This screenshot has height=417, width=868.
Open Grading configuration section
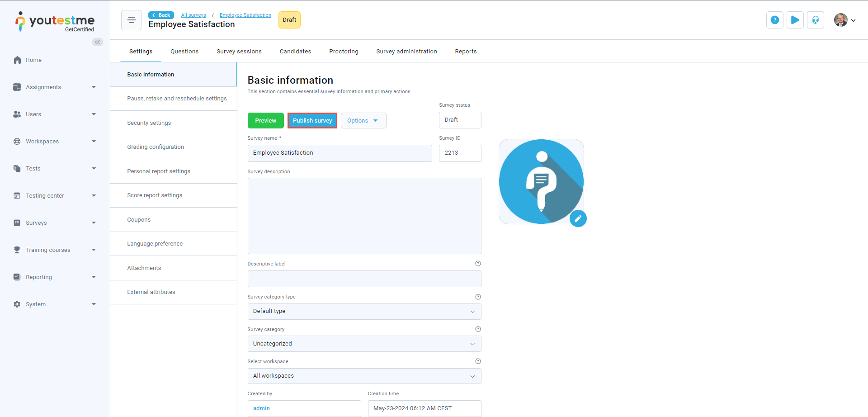[x=174, y=147]
